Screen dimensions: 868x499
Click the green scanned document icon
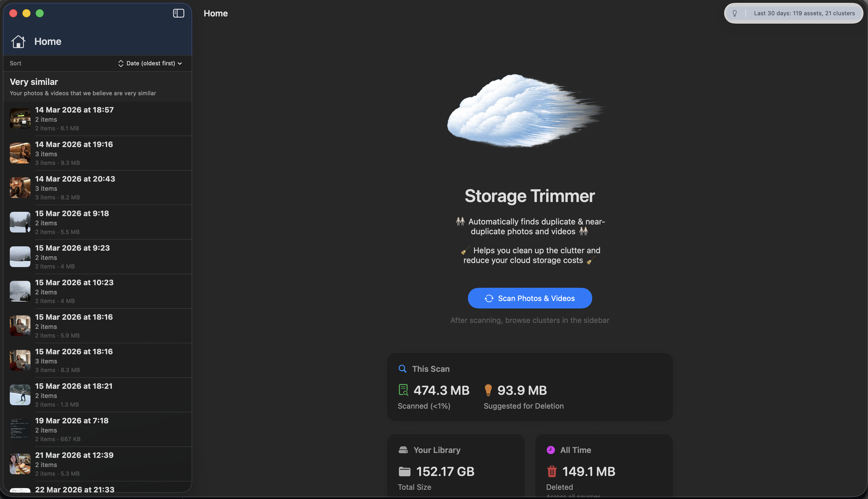[403, 390]
